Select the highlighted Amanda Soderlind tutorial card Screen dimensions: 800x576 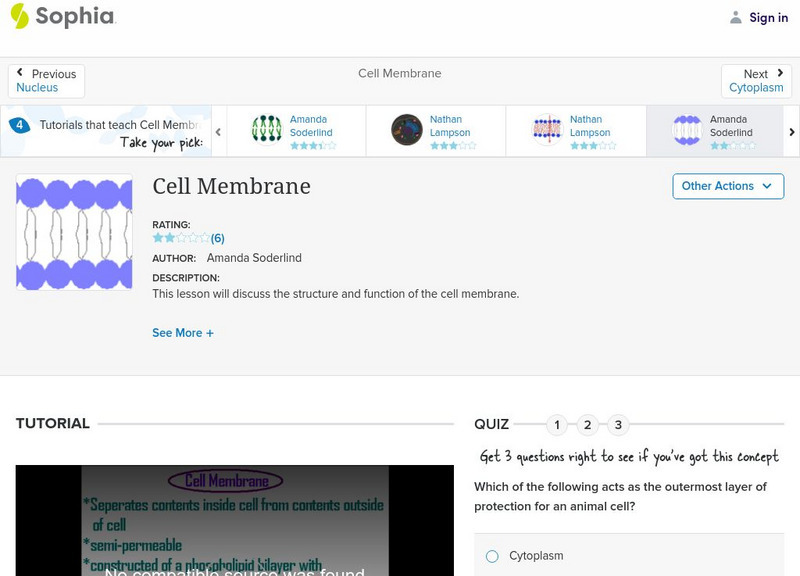714,131
